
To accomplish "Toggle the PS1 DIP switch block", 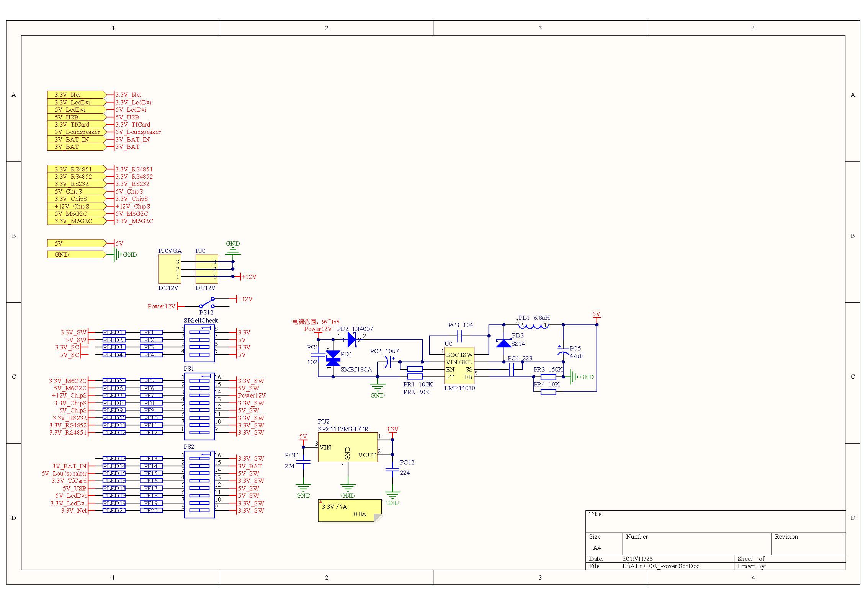I will pos(199,406).
